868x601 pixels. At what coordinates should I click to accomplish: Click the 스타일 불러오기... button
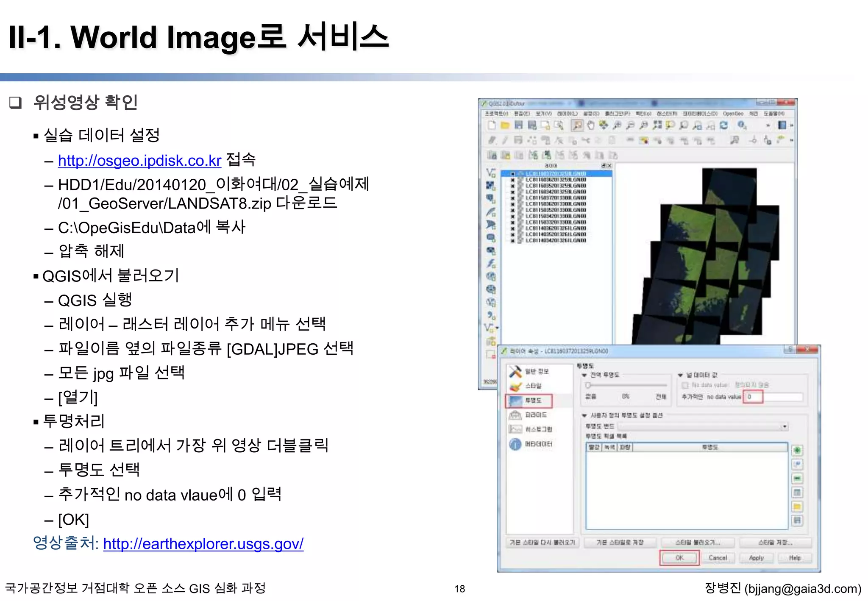[698, 543]
